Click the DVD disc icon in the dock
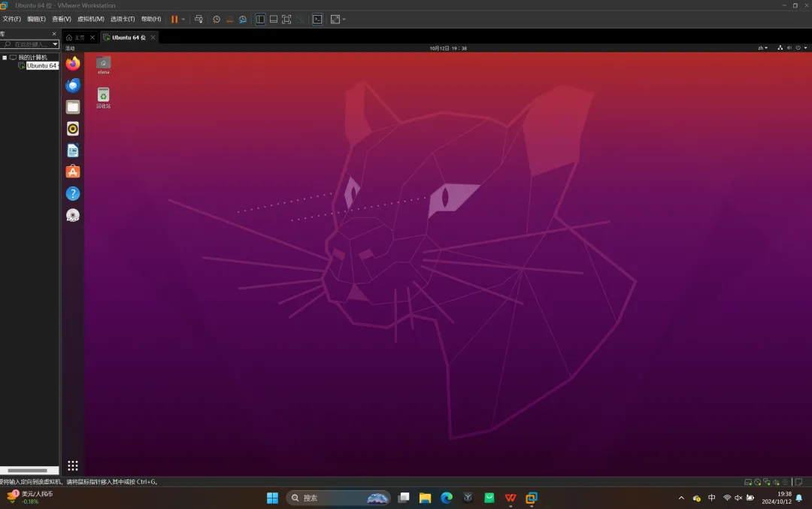The width and height of the screenshot is (812, 509). click(x=73, y=216)
